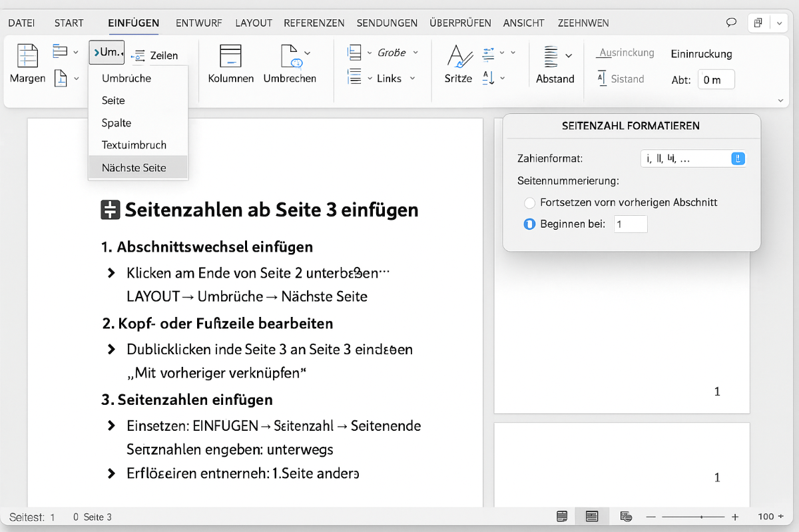Expand the Links dropdown

click(413, 78)
